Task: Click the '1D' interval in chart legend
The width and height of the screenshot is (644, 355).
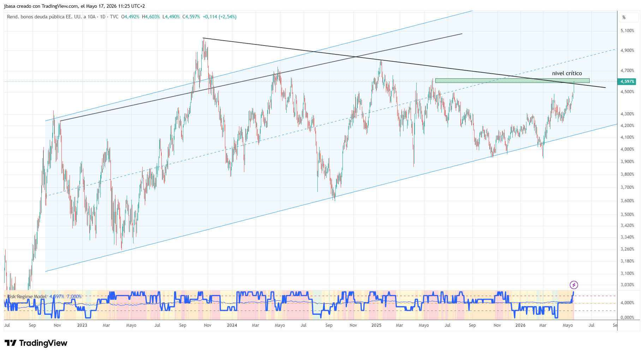Action: click(103, 17)
